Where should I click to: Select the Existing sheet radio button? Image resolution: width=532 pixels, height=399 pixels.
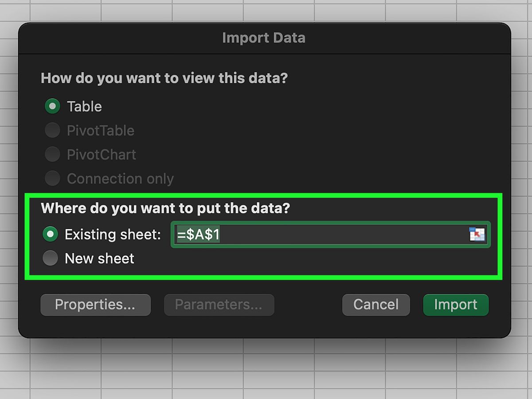[50, 234]
